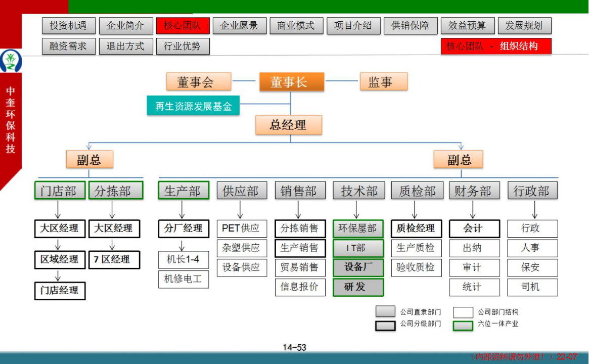Click the 信息报价 box
589x364 pixels.
click(300, 287)
